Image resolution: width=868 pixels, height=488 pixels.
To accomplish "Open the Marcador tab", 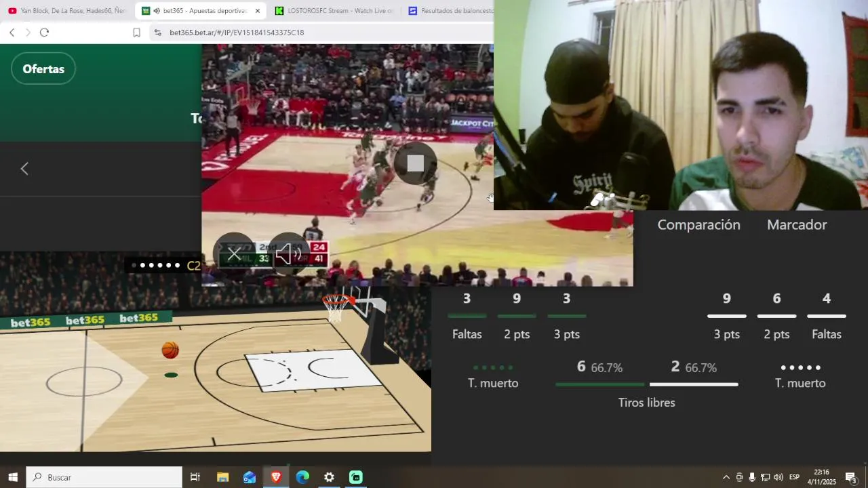I will [797, 225].
